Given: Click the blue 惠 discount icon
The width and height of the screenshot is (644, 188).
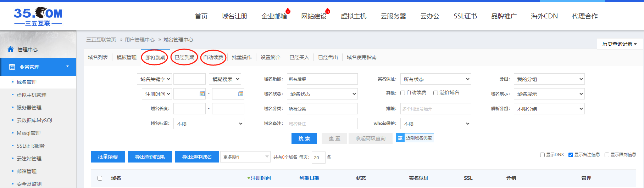Looking at the screenshot, I should (400, 138).
